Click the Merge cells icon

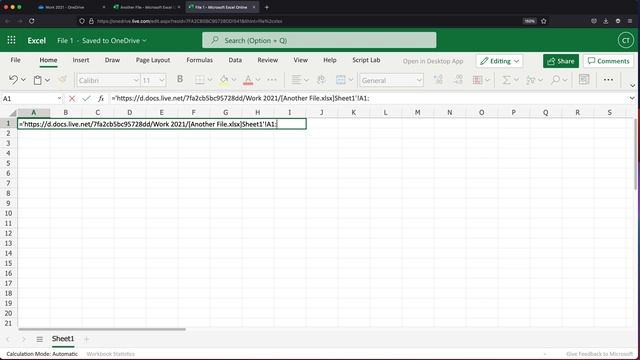coord(341,80)
